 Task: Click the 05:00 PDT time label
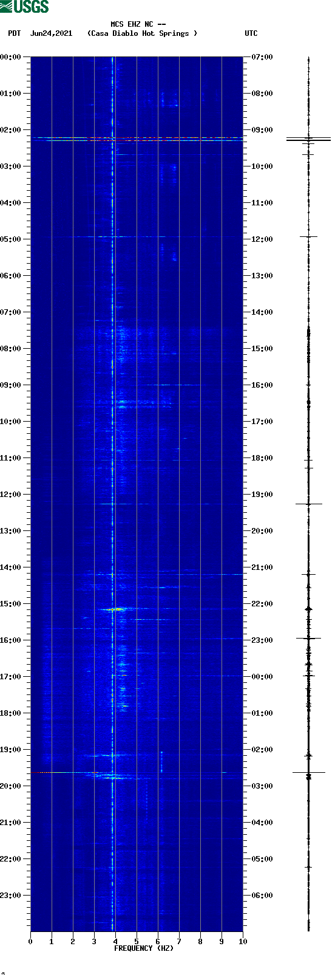[11, 239]
